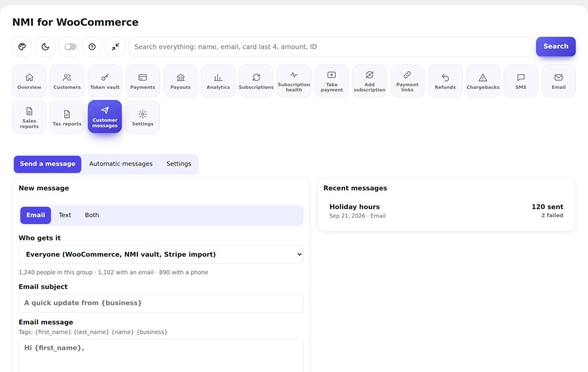Click the 'NMI for WooCommerce' title
Screen dimensions: 588x372
coord(75,22)
